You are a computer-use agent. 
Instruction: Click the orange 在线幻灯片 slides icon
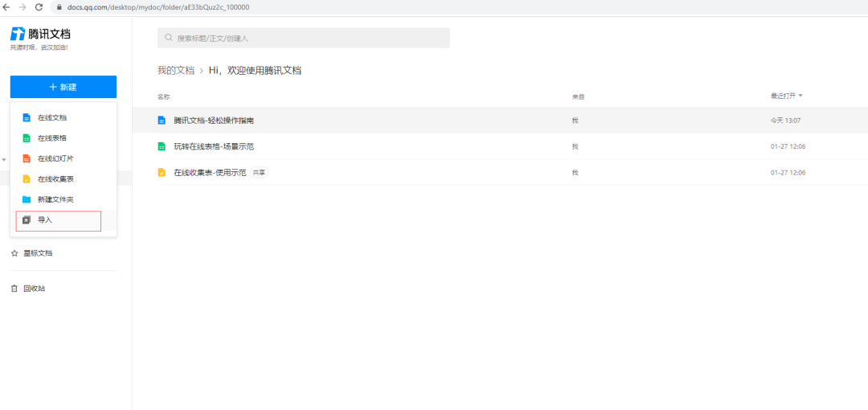(x=26, y=158)
